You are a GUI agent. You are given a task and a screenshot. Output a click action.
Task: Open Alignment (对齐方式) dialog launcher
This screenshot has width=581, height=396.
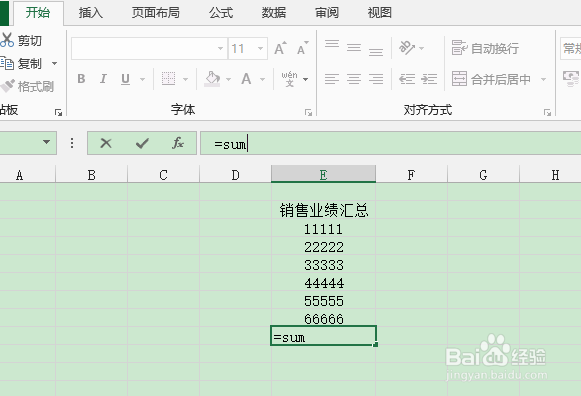click(x=547, y=112)
